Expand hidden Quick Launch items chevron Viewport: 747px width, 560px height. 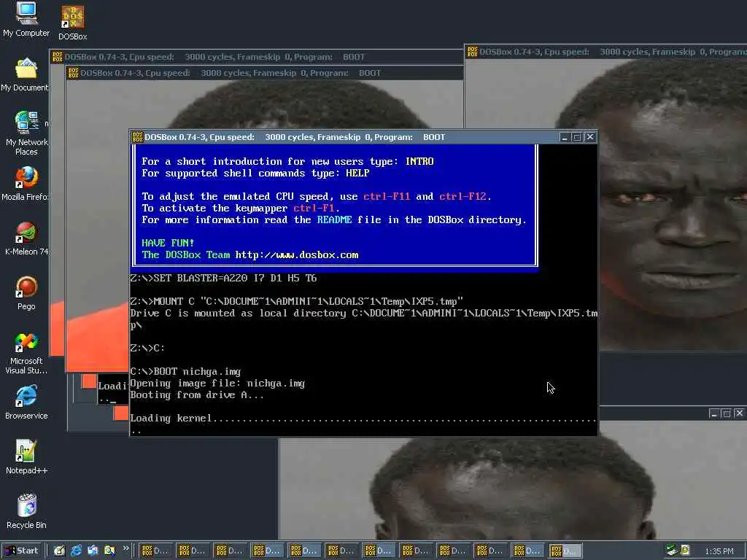125,548
